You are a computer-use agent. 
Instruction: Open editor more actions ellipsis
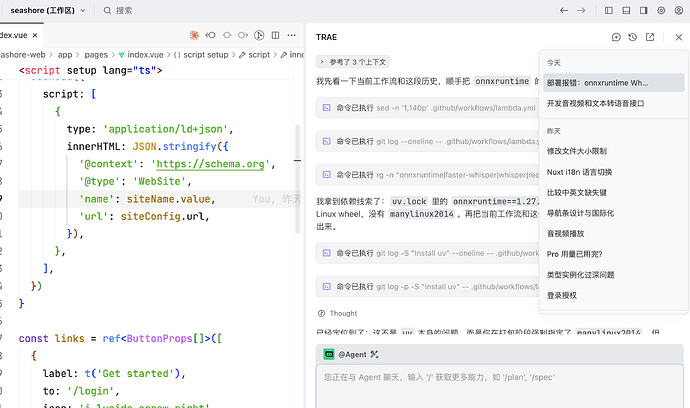[x=291, y=35]
